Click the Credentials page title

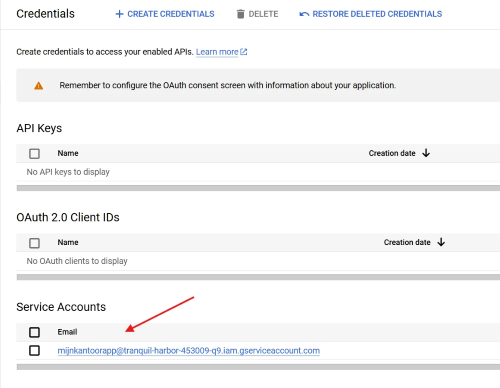coord(45,14)
